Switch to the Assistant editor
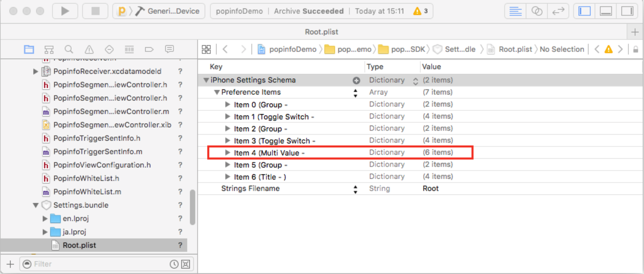 [537, 11]
